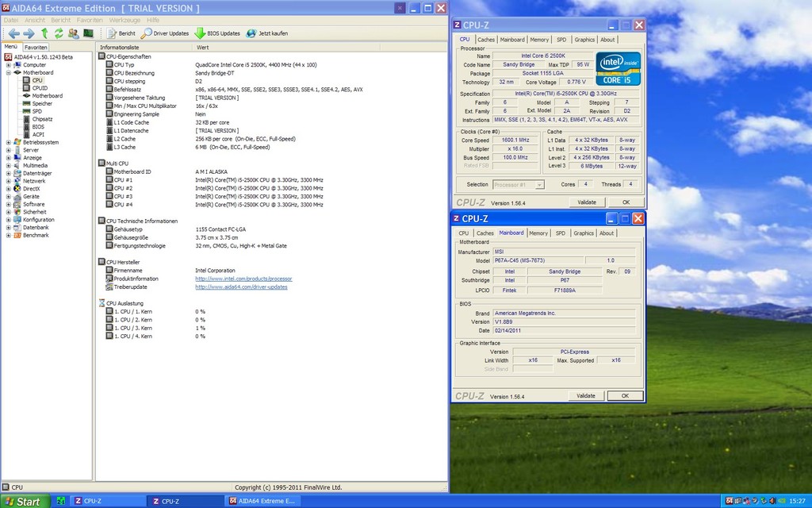
Task: Open the Windows Start button
Action: 25,502
